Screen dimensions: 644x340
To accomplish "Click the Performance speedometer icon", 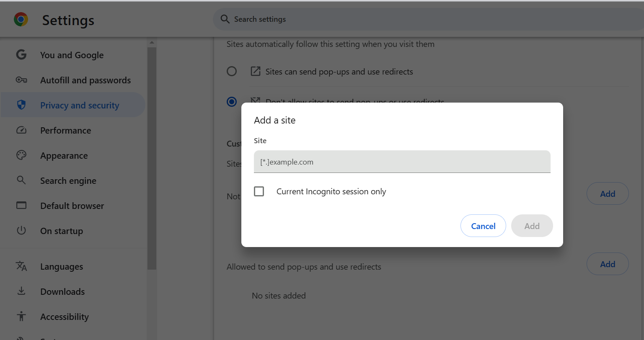I will [21, 130].
